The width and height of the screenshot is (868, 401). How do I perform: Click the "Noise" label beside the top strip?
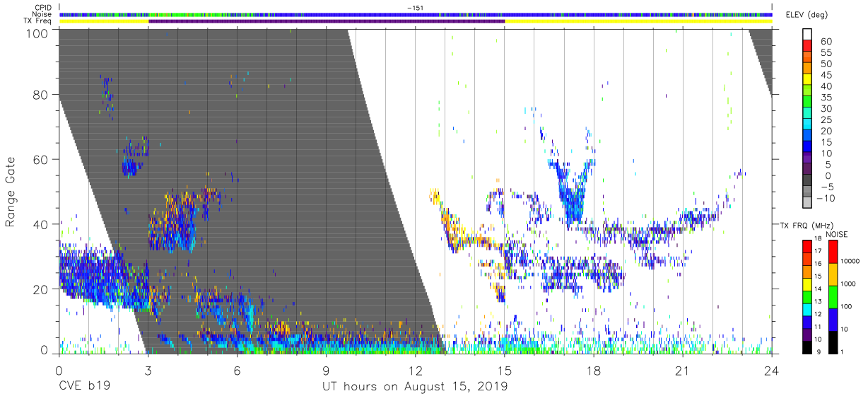tap(43, 14)
